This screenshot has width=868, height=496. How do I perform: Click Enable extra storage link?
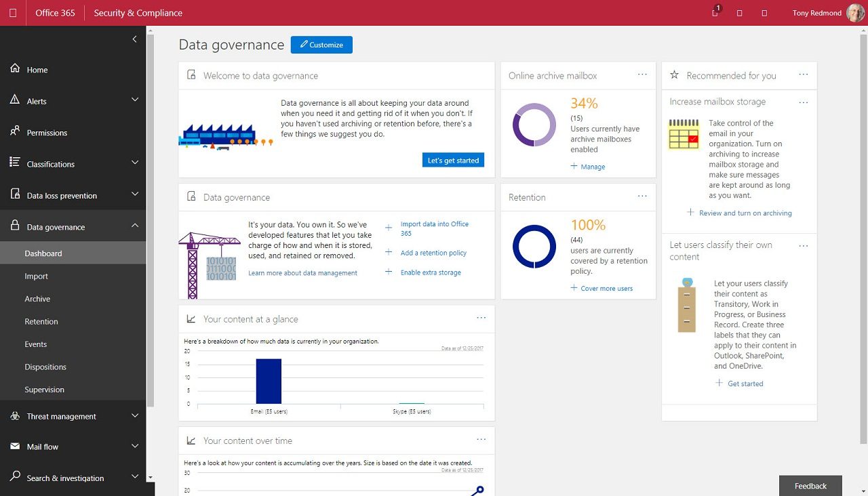(431, 272)
